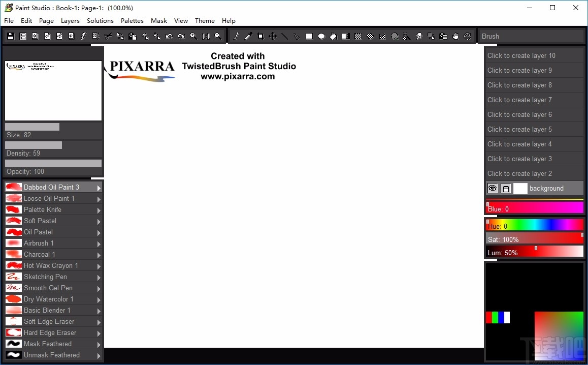Activate the Scissors cut tool
The width and height of the screenshot is (588, 365).
pyautogui.click(x=108, y=36)
